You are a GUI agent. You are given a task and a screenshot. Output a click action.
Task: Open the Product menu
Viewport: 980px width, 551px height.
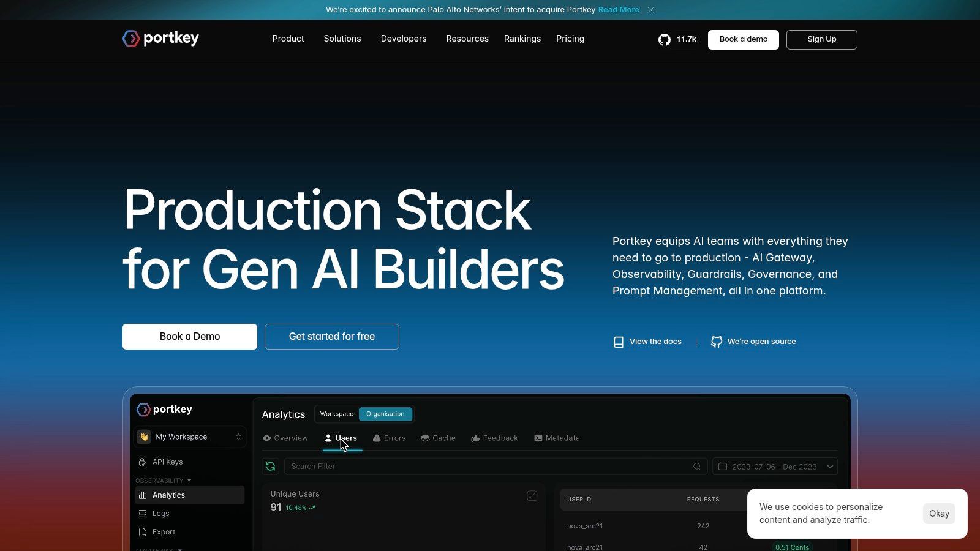(x=288, y=39)
